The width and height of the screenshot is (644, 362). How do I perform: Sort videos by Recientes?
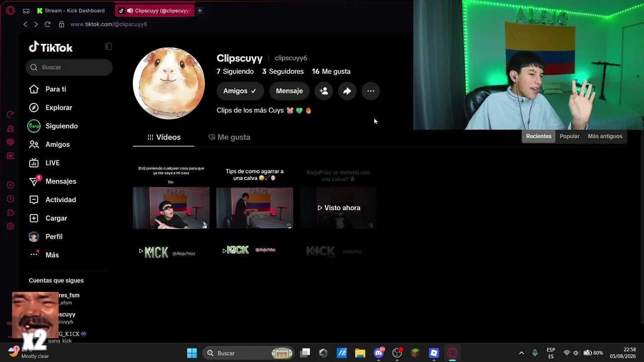(x=538, y=136)
